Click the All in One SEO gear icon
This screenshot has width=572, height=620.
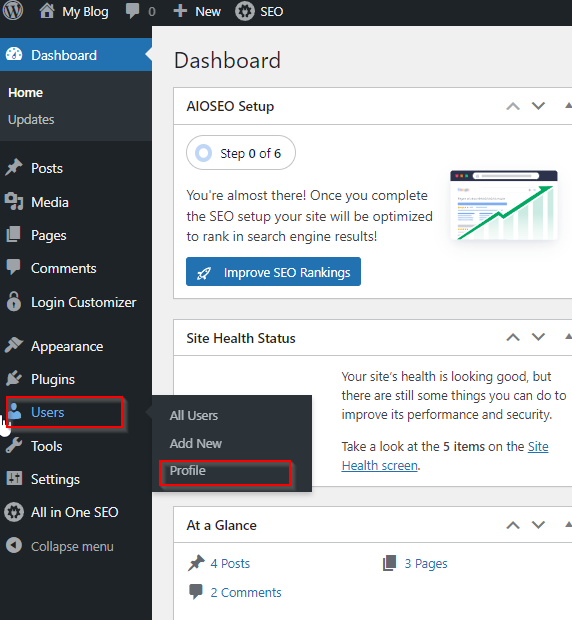coord(14,512)
